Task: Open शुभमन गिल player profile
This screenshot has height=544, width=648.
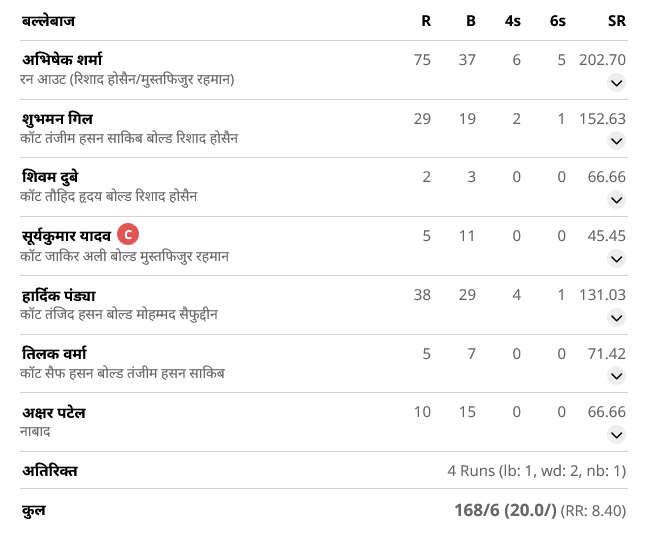Action: [x=57, y=119]
